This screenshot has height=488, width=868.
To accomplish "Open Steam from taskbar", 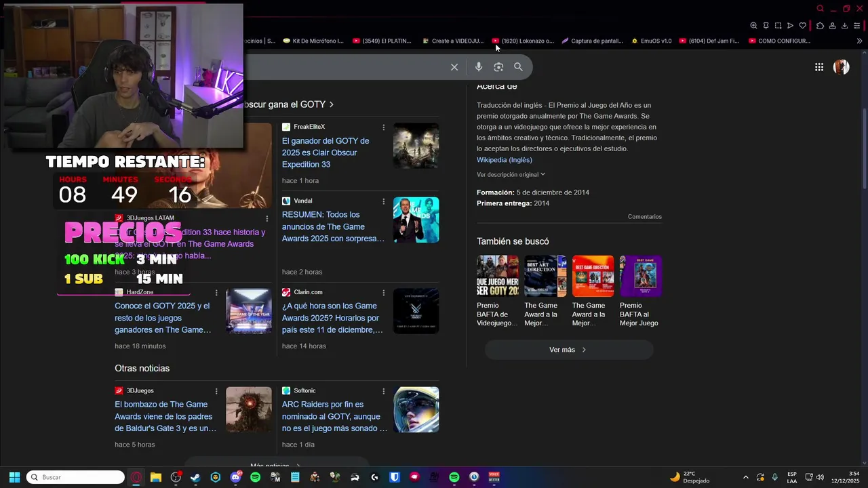I will click(195, 477).
